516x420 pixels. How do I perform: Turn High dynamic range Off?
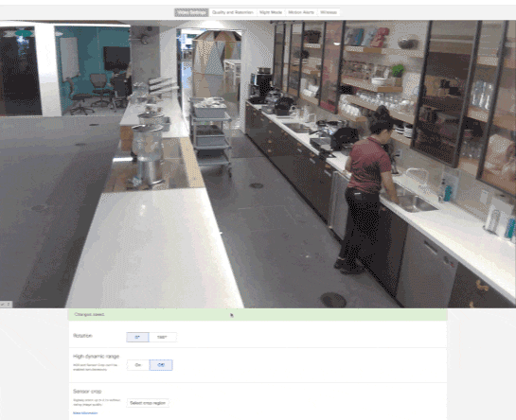pos(161,365)
